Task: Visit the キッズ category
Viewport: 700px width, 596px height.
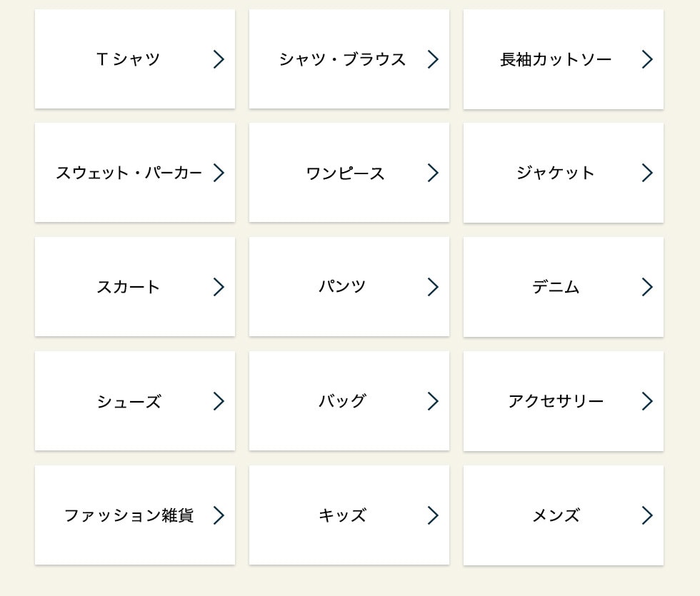Action: (x=342, y=515)
